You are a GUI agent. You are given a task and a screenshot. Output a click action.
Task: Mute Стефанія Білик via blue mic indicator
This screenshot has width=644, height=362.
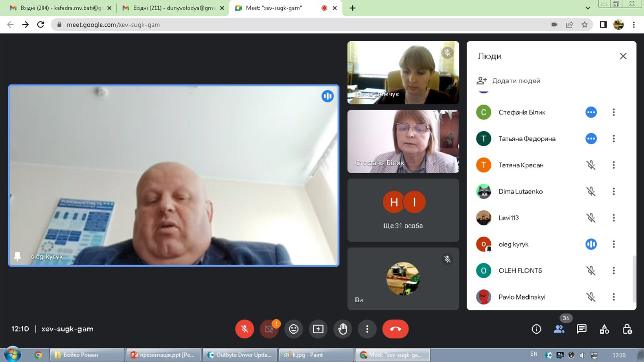591,112
